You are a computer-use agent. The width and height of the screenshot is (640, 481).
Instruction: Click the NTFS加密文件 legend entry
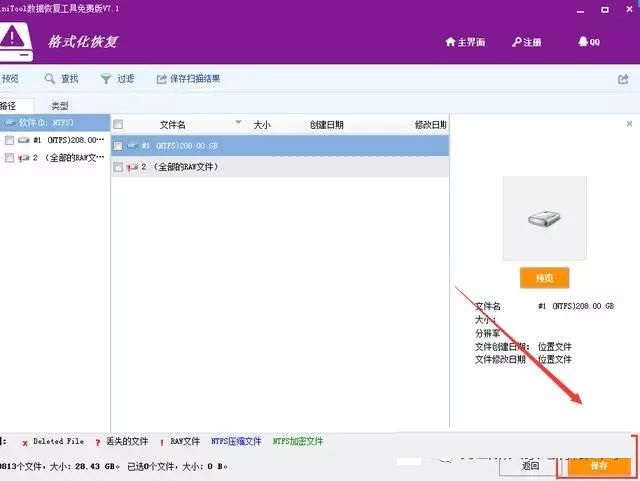point(298,441)
